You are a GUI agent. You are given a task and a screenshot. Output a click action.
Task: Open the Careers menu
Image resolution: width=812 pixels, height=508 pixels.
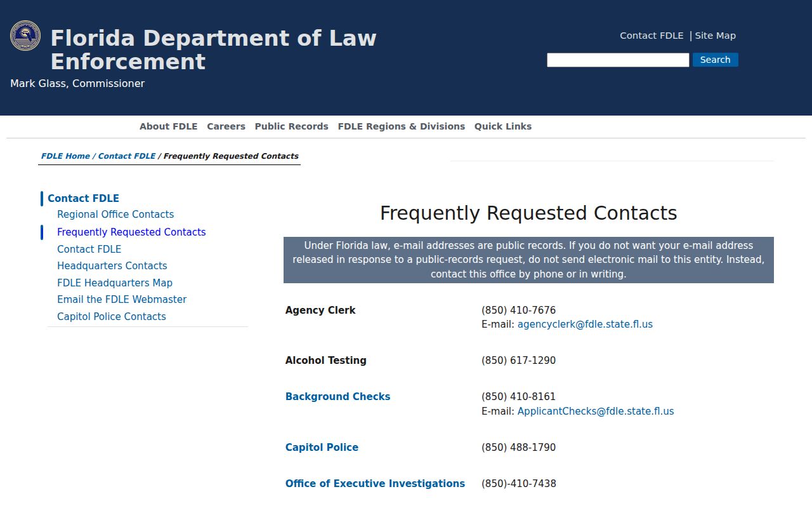[226, 126]
